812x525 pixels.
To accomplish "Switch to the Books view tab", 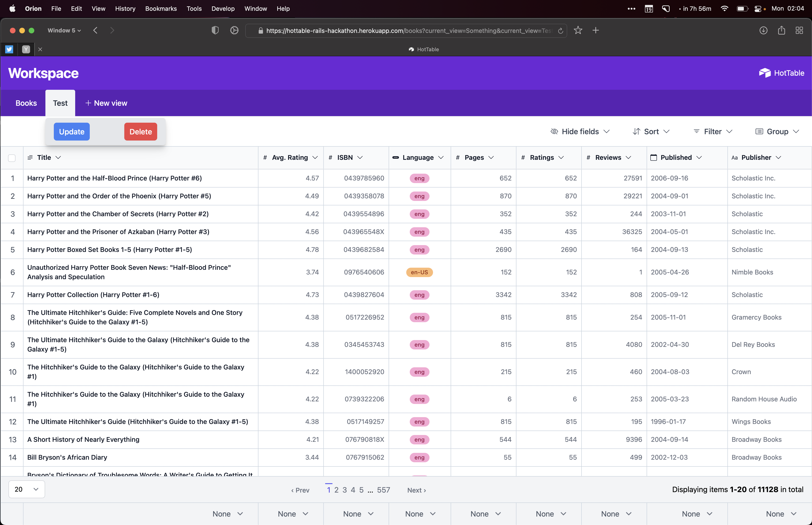I will tap(26, 103).
